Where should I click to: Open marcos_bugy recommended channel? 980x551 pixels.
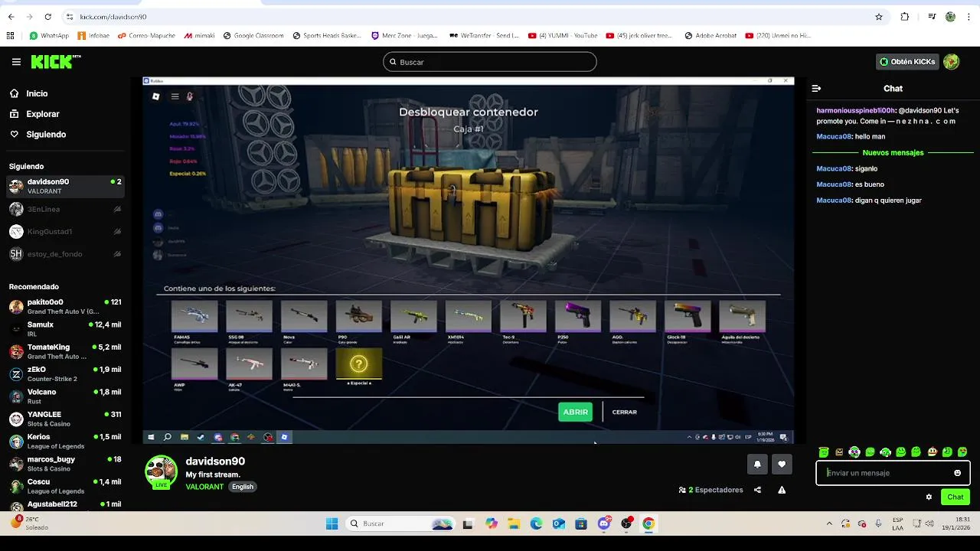point(65,464)
